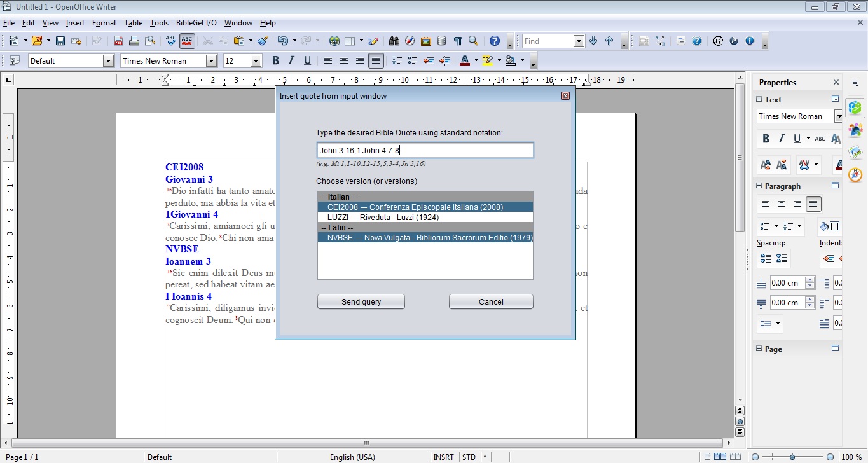Toggle Italic in formatting toolbar
Image resolution: width=868 pixels, height=463 pixels.
pyautogui.click(x=291, y=60)
